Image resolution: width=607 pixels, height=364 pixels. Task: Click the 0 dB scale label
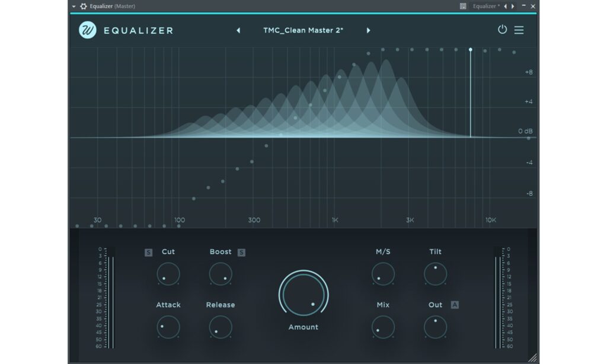[x=525, y=131]
